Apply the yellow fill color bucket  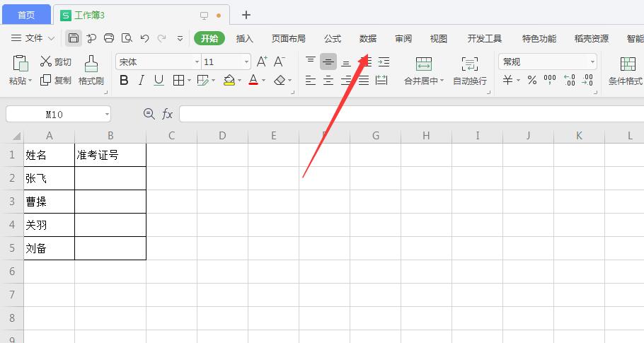tap(229, 80)
